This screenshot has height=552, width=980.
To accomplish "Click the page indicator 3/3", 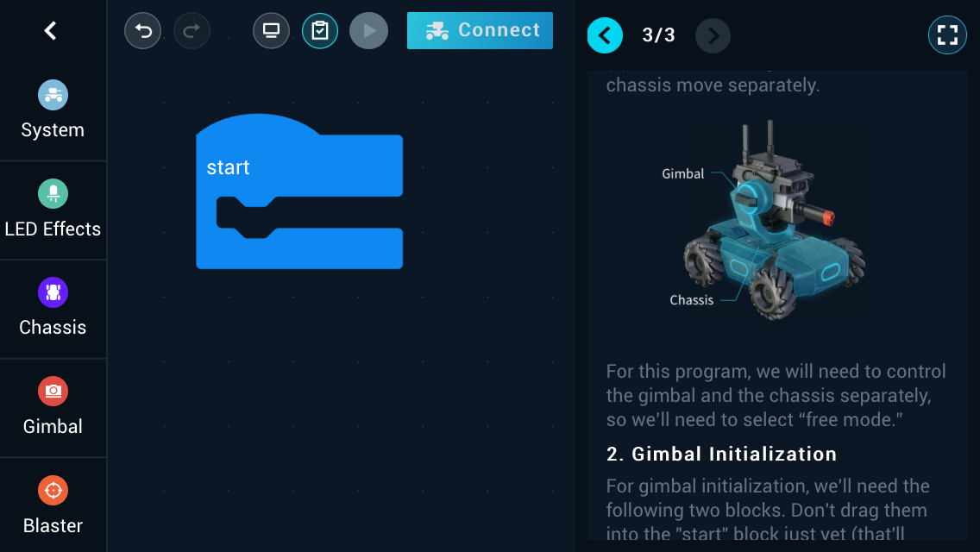I will (659, 35).
